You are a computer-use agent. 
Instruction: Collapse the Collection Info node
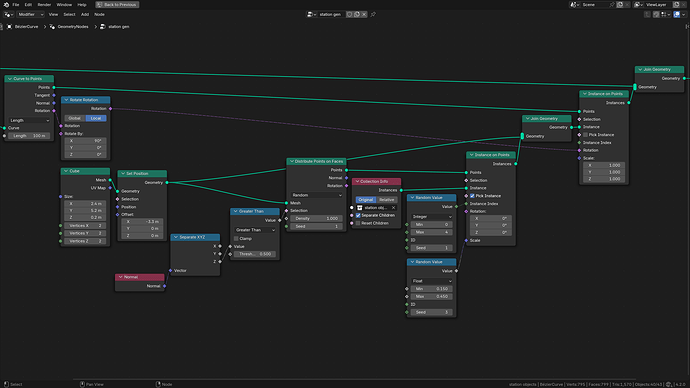[357, 181]
